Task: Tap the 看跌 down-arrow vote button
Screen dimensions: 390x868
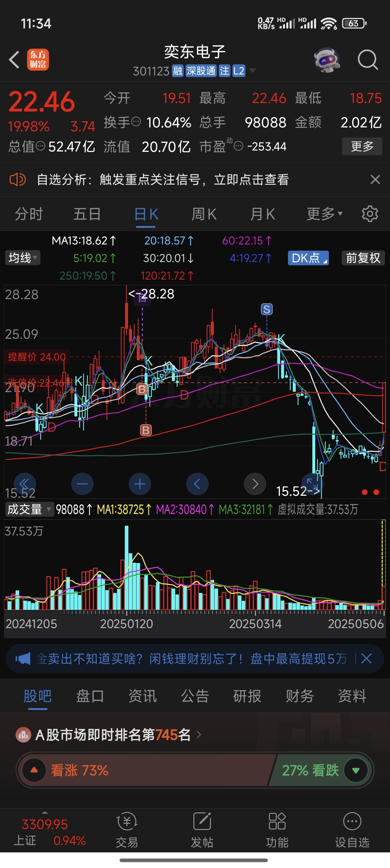Action: 356,770
